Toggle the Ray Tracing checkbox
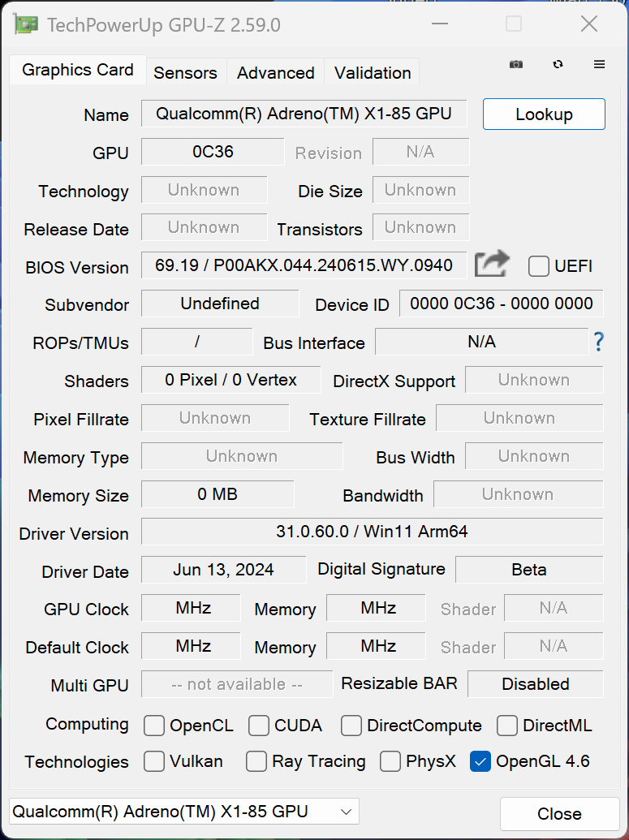 tap(256, 761)
